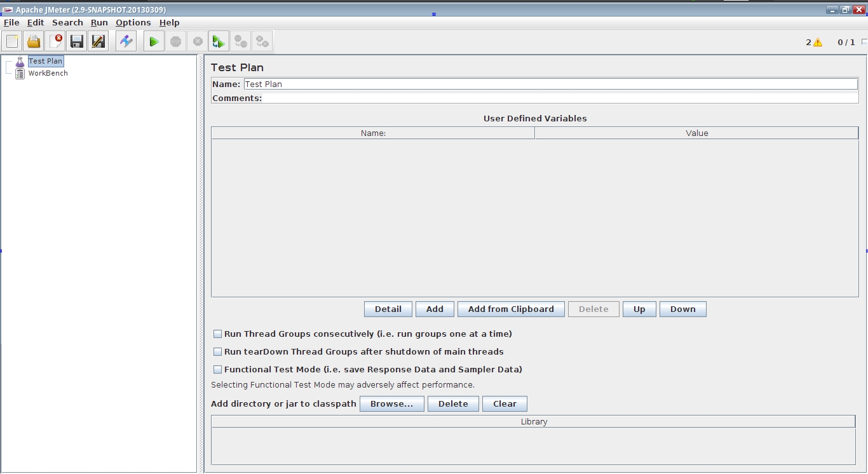This screenshot has width=868, height=474.
Task: Click the yellow warning triangle icon
Action: 818,43
